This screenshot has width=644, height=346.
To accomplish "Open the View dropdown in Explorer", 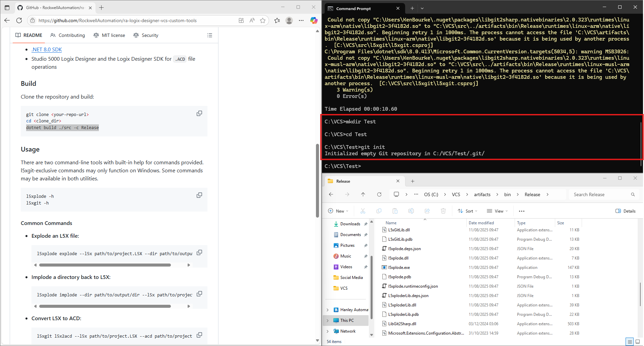I will point(498,211).
